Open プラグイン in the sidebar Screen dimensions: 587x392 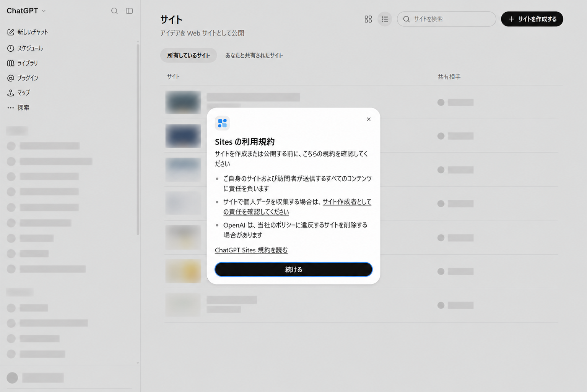click(x=23, y=78)
